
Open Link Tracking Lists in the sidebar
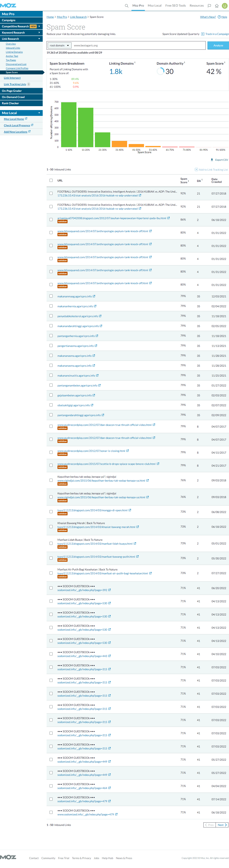[15, 84]
